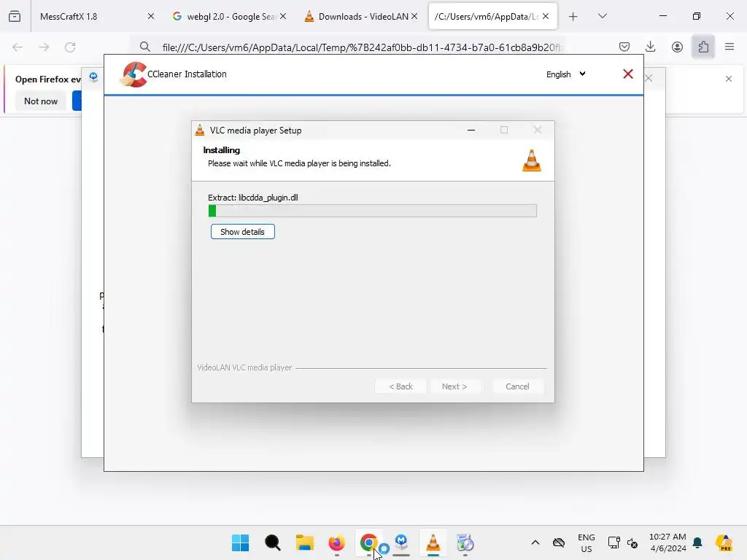747x560 pixels.
Task: Click the Cancel button in VLC Setup
Action: [x=517, y=386]
